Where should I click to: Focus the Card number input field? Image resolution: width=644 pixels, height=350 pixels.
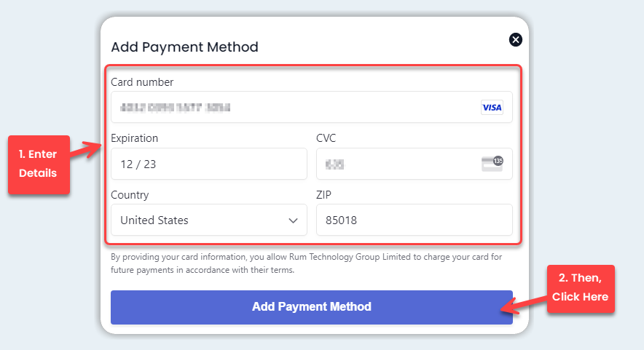(291, 108)
